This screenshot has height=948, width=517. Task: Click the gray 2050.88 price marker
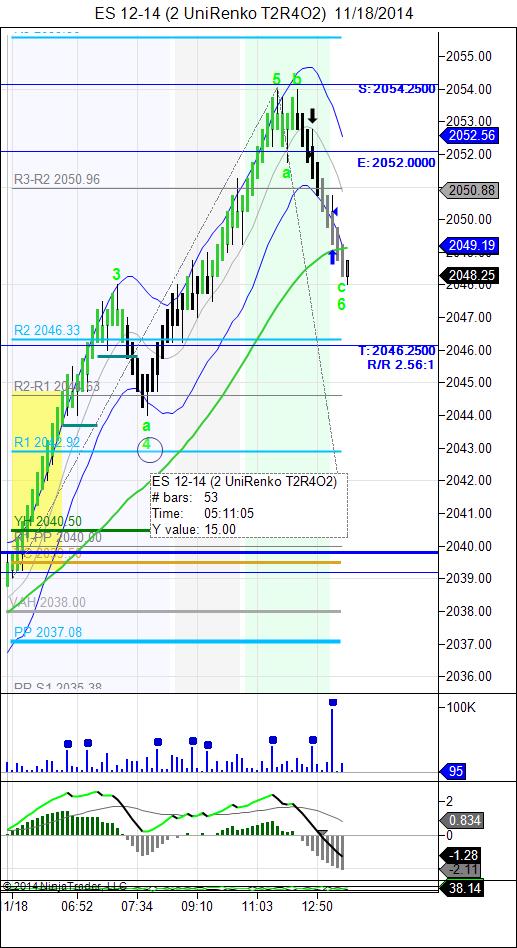(471, 191)
